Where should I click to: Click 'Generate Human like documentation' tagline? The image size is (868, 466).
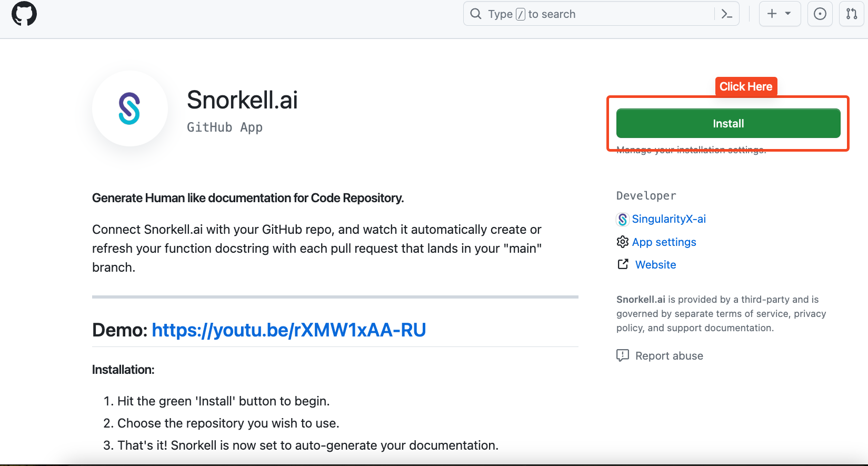pyautogui.click(x=248, y=198)
